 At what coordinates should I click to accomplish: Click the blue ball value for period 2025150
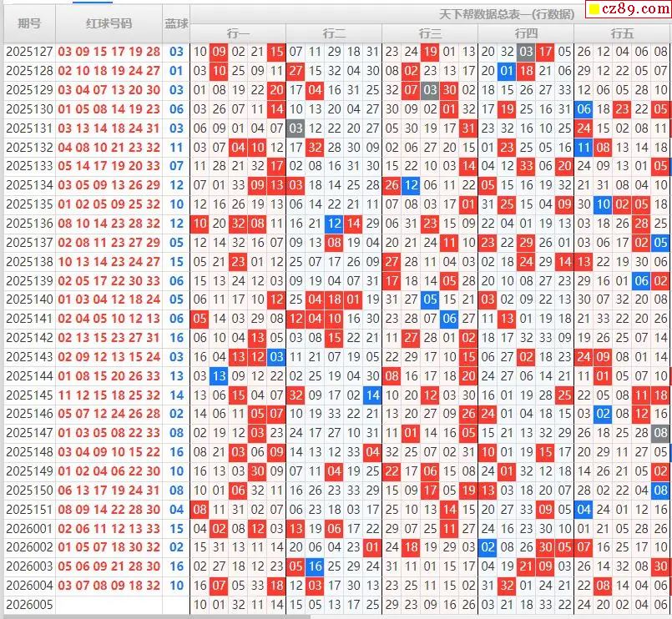[x=176, y=491]
